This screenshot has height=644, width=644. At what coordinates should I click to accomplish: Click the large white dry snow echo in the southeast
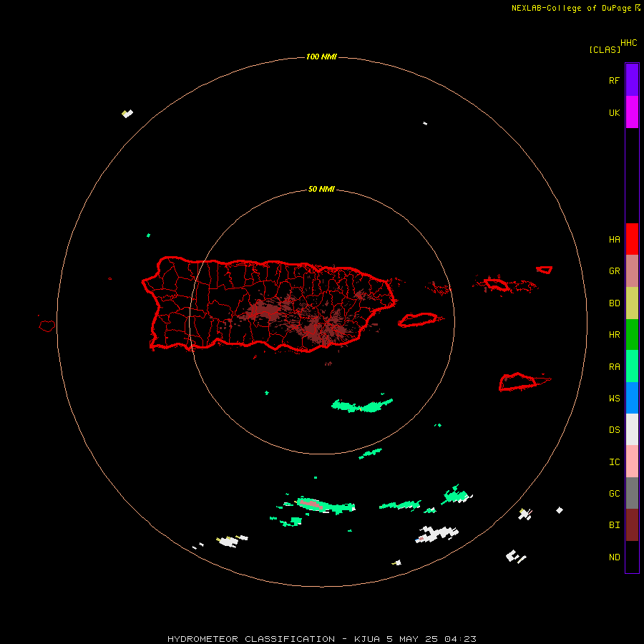(437, 534)
